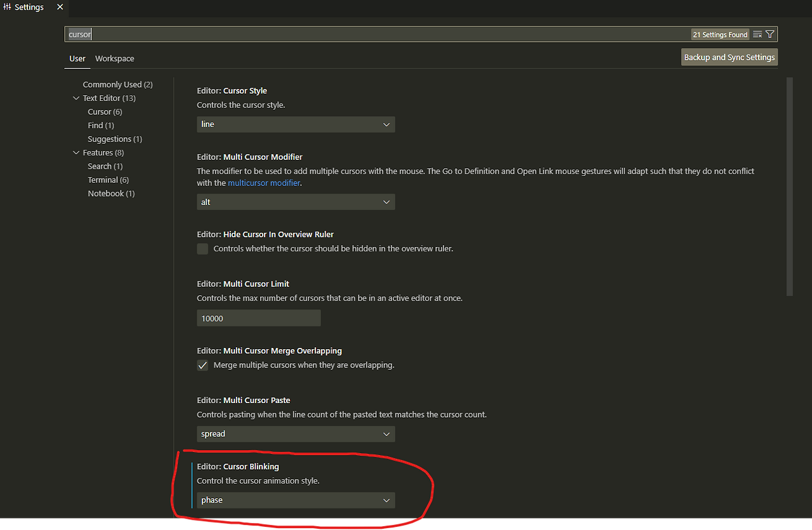Collapse the Text Editor section
This screenshot has height=530, width=812.
(75, 98)
